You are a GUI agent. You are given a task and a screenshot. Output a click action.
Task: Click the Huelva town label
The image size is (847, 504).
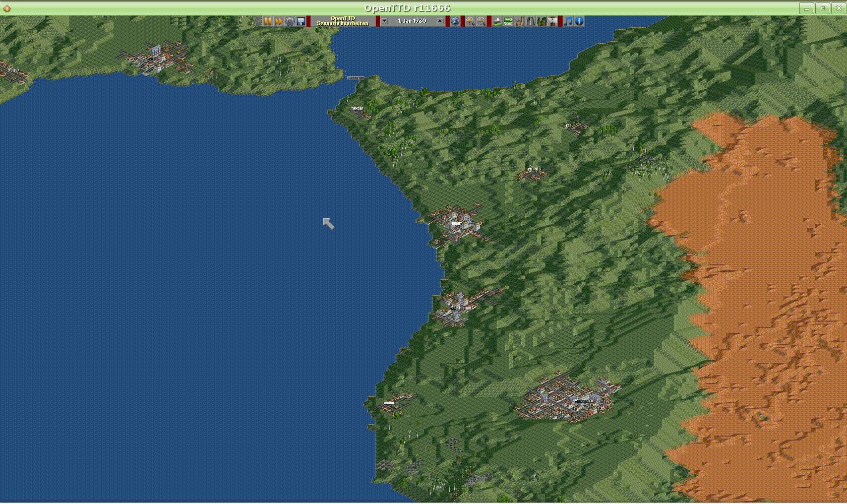pos(14,70)
